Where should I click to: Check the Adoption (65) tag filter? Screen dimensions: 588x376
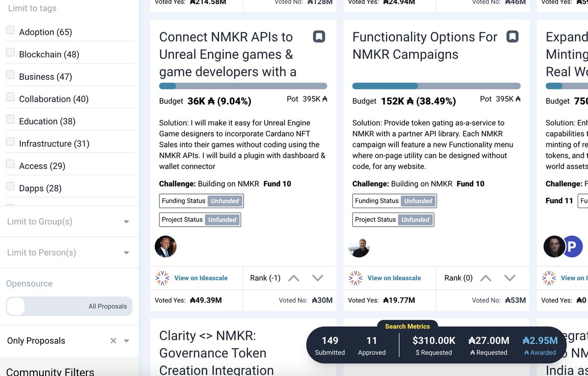[10, 30]
